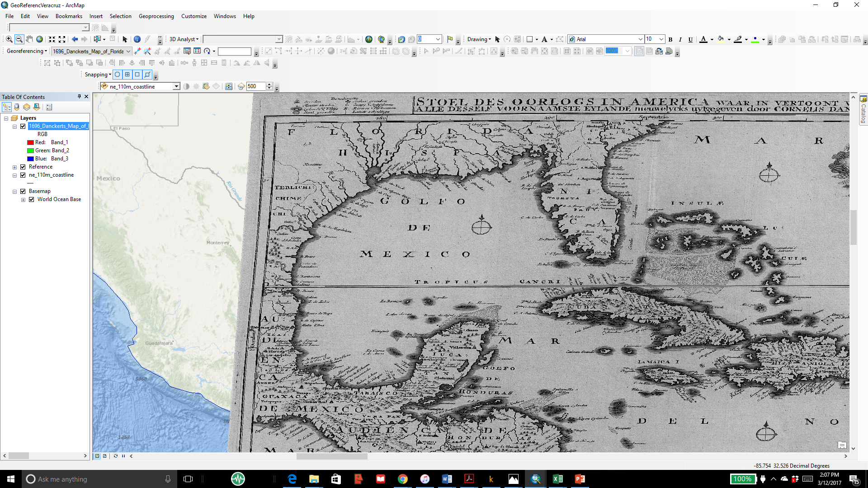Click the Italic formatting button

pos(680,39)
